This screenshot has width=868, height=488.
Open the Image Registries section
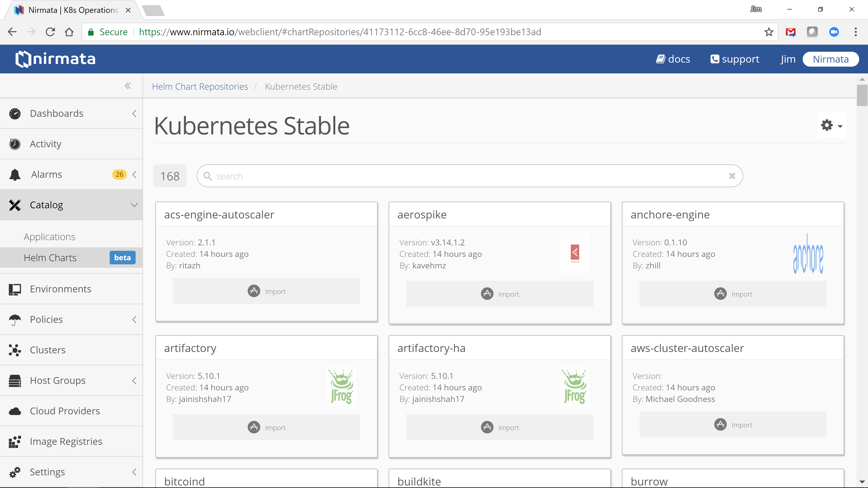[71, 441]
